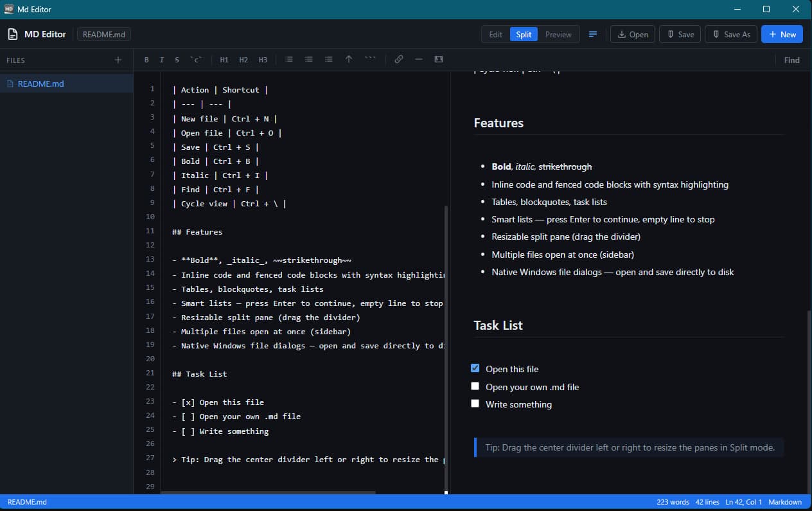Click '## Task List' line in the editor
The width and height of the screenshot is (812, 511).
point(199,373)
